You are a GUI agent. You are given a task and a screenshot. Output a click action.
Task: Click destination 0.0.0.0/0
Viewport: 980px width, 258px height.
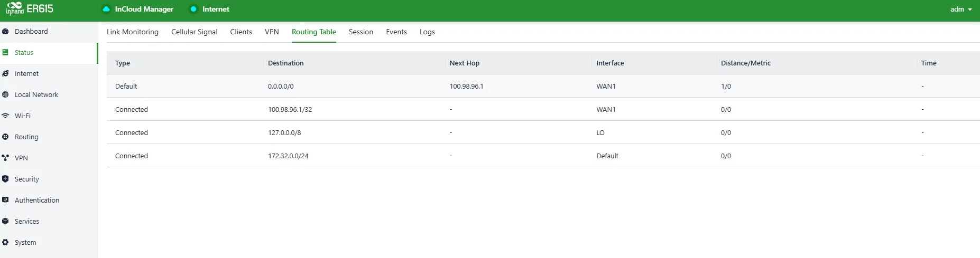[281, 86]
